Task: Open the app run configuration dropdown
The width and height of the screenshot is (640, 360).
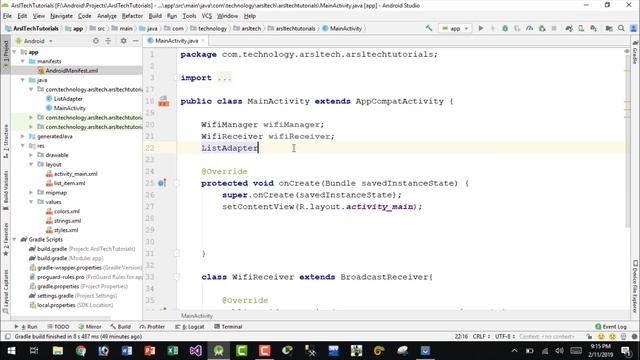Action: pos(455,28)
